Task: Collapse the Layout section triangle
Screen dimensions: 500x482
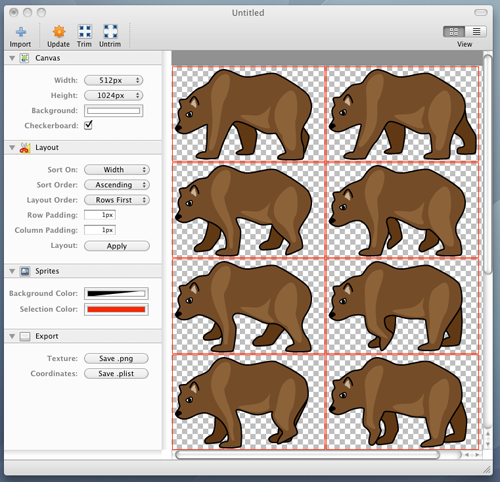Action: click(x=12, y=148)
